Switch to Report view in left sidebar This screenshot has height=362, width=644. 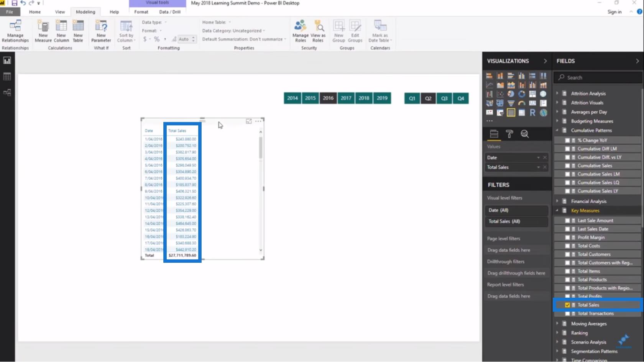[7, 61]
